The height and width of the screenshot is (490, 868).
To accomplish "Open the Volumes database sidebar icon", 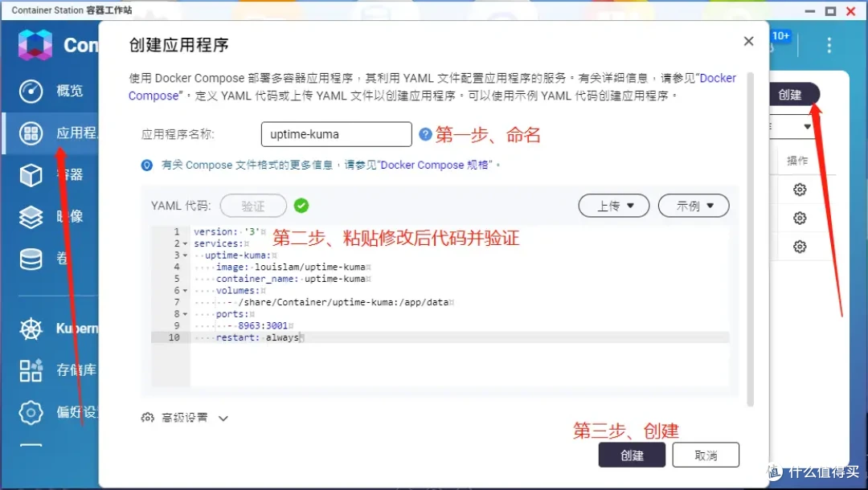I will point(31,259).
